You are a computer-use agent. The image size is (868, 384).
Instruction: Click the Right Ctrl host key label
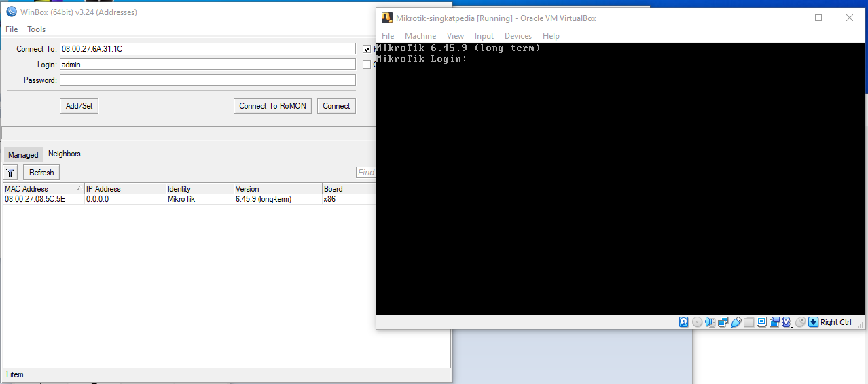pos(835,322)
